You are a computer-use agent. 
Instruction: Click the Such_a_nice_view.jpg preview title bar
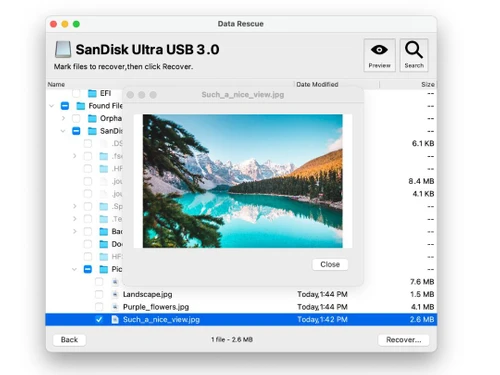243,95
